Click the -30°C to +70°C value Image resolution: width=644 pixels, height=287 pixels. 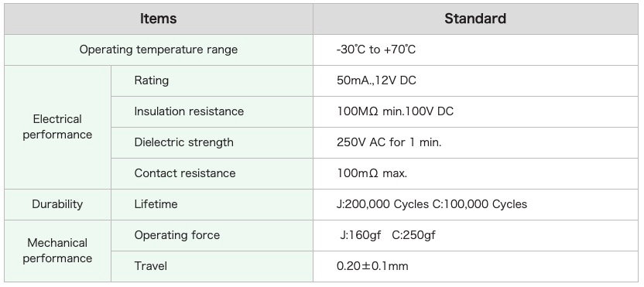pyautogui.click(x=376, y=50)
